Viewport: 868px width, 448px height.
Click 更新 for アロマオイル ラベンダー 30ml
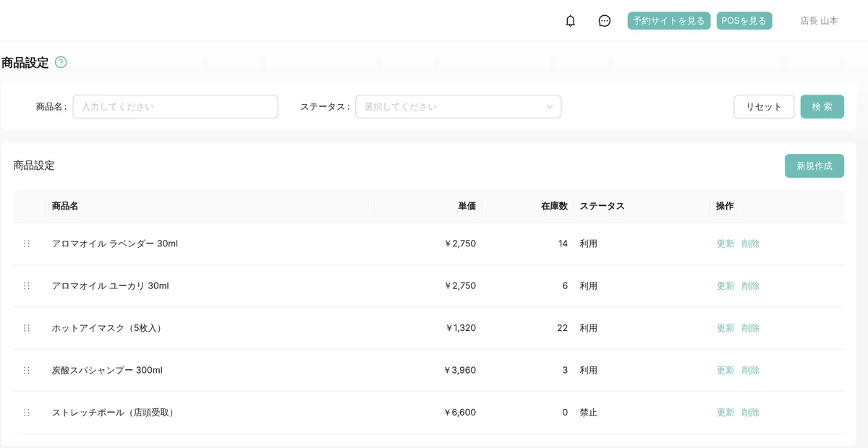pos(726,244)
